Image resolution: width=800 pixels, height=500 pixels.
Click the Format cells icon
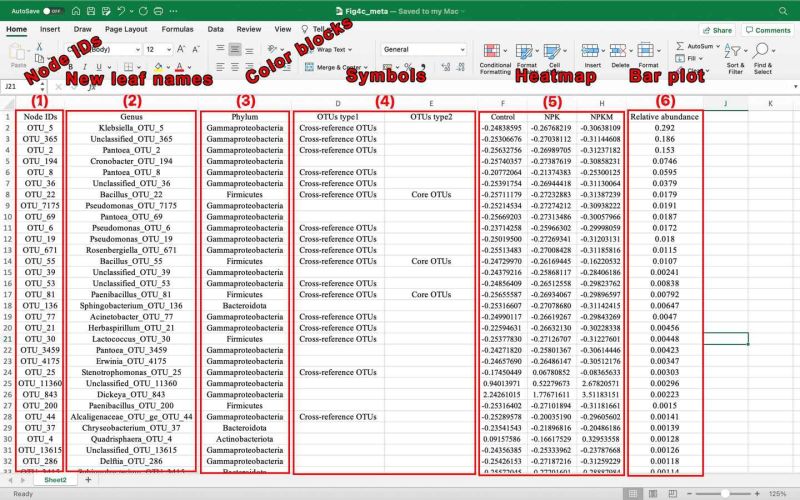[x=645, y=51]
